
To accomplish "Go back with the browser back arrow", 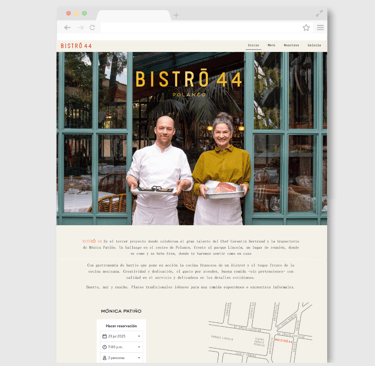I will [x=67, y=28].
